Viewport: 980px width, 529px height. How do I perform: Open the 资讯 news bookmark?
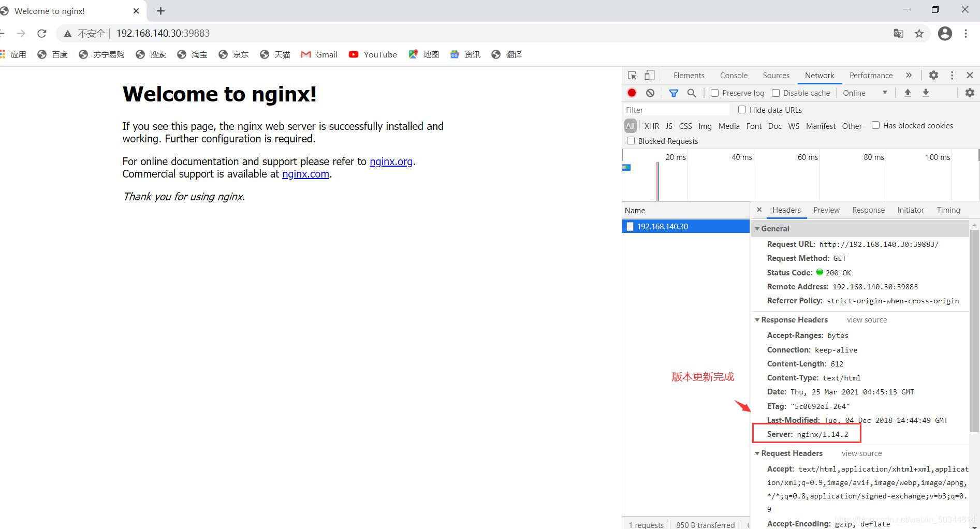(x=465, y=54)
